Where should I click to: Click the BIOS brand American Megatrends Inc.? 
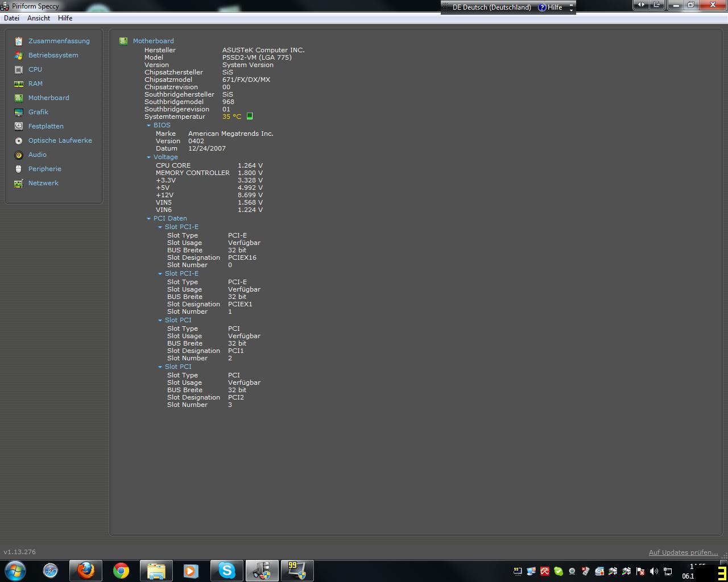click(x=231, y=134)
